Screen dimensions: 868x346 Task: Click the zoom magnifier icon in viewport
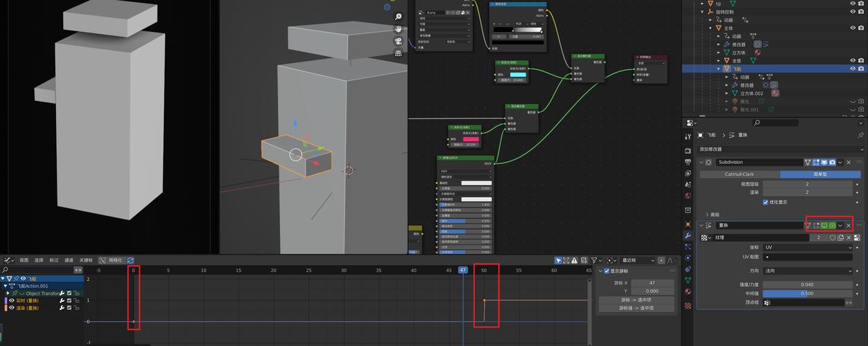pos(398,16)
